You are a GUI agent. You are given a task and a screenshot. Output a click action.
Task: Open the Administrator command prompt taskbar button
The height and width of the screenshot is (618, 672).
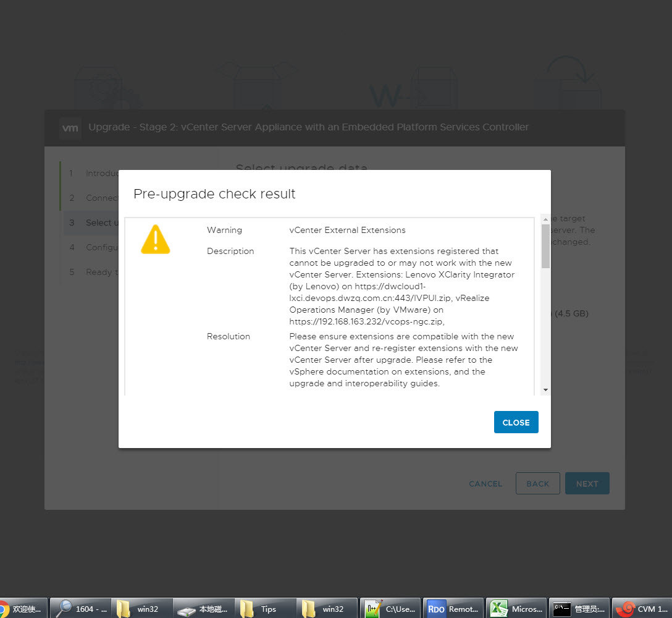tap(579, 609)
